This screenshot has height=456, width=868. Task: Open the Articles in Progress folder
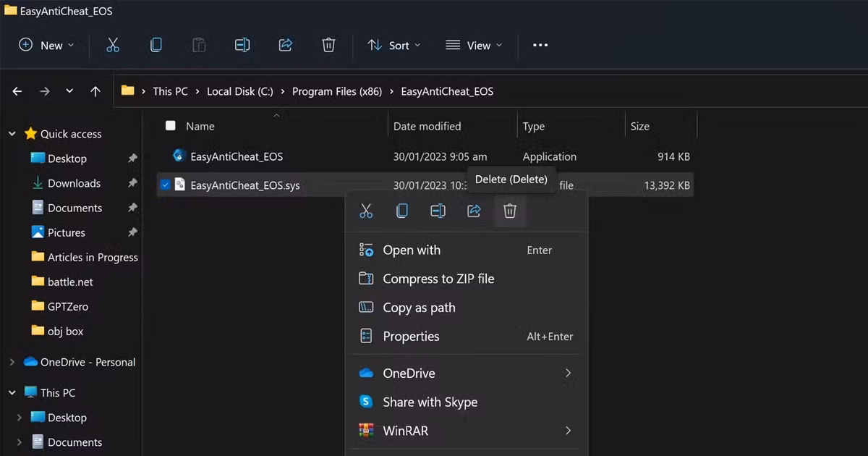[93, 257]
